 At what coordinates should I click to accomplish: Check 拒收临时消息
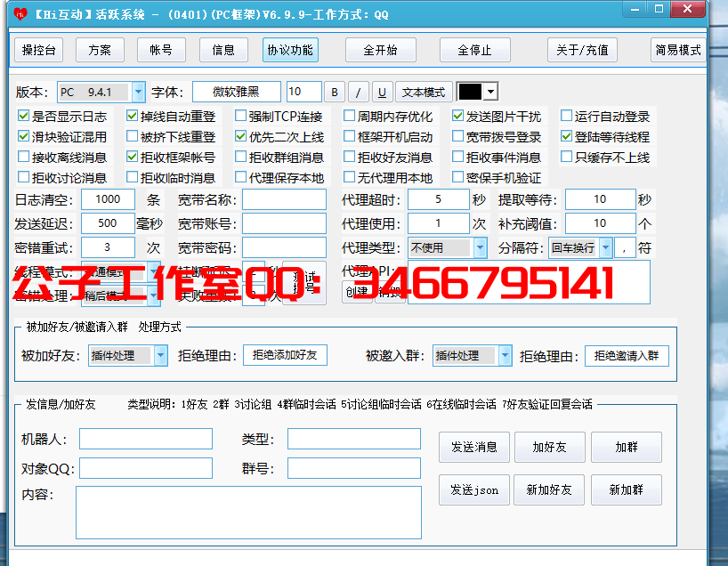(x=132, y=177)
